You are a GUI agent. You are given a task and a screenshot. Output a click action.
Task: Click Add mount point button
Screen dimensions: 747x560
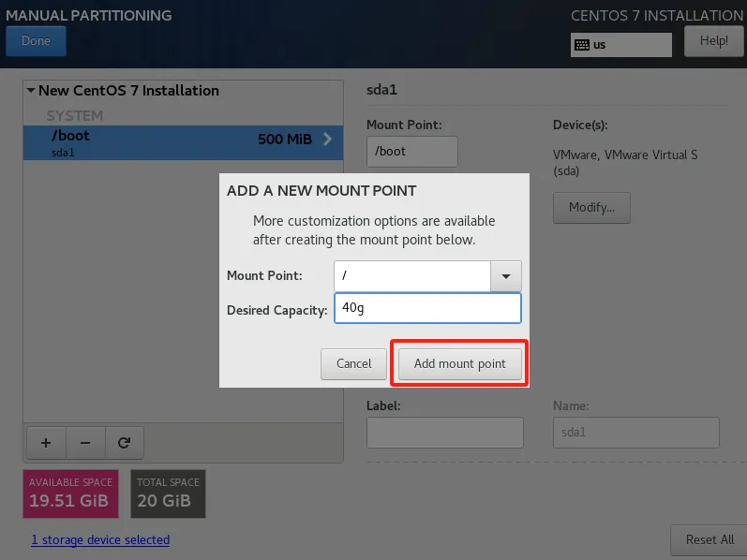coord(459,363)
